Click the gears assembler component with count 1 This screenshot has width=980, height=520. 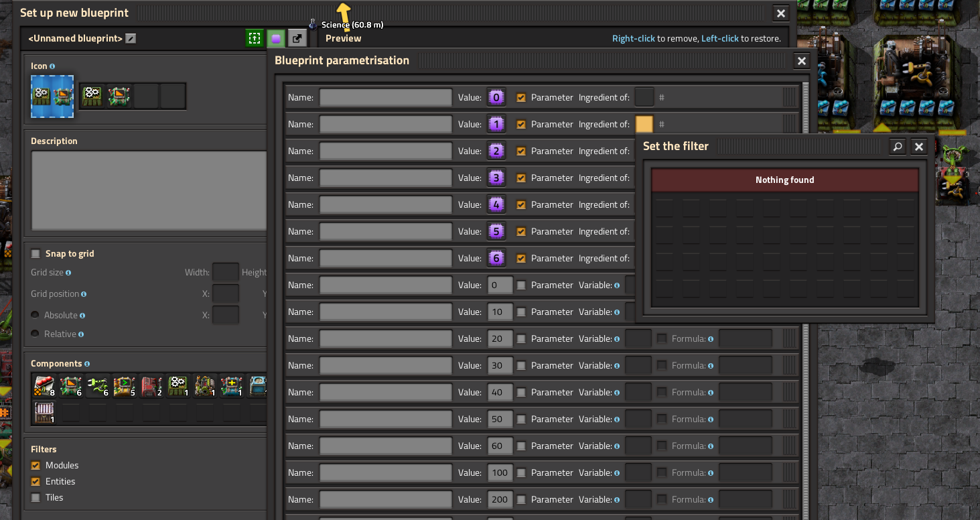178,386
